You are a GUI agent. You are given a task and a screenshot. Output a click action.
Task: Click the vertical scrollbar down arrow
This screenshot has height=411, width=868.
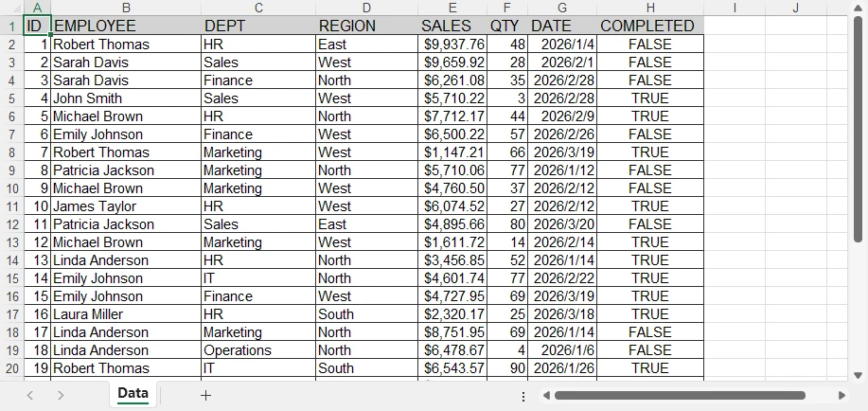point(859,375)
